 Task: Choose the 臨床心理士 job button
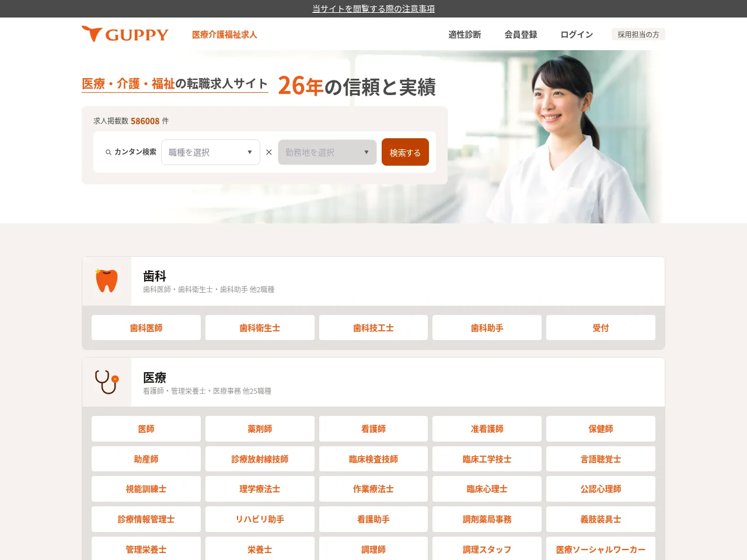point(487,489)
